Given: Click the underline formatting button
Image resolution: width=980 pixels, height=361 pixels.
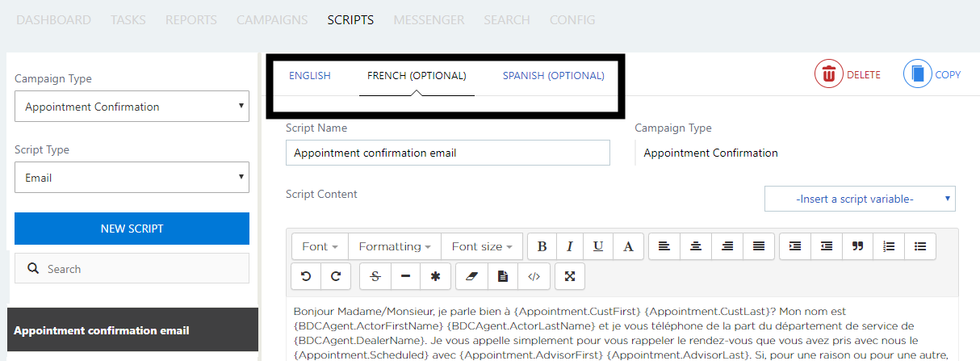Looking at the screenshot, I should click(x=598, y=246).
